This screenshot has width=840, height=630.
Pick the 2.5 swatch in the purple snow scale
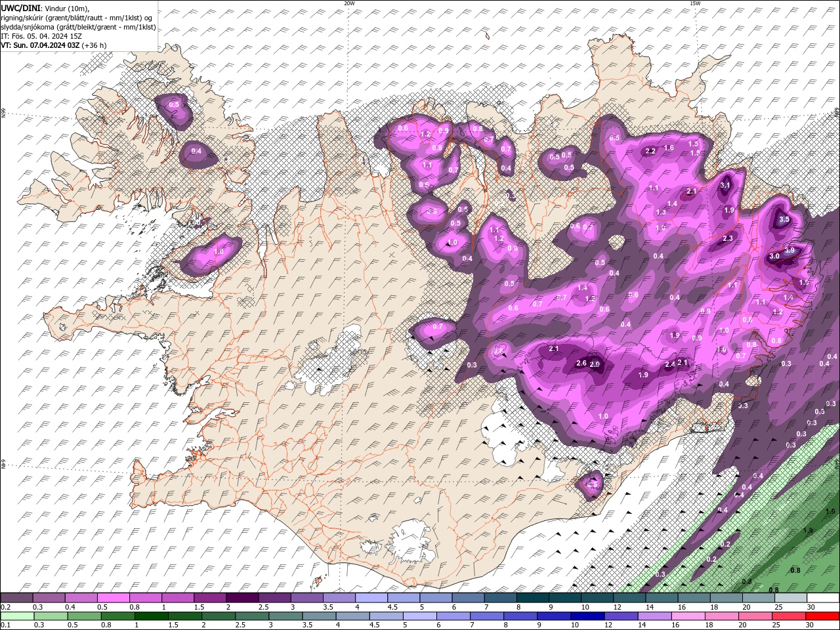[274, 598]
